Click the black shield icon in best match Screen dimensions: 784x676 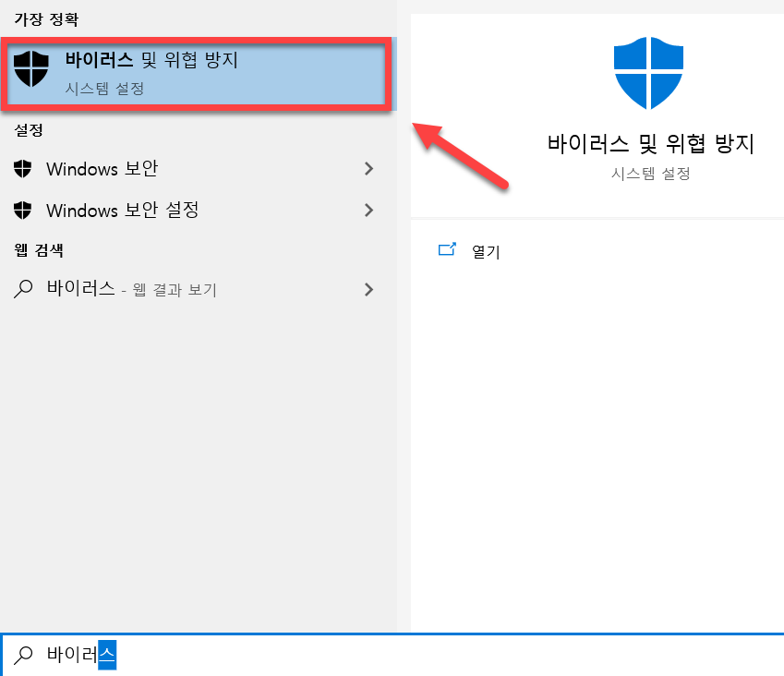tap(31, 69)
